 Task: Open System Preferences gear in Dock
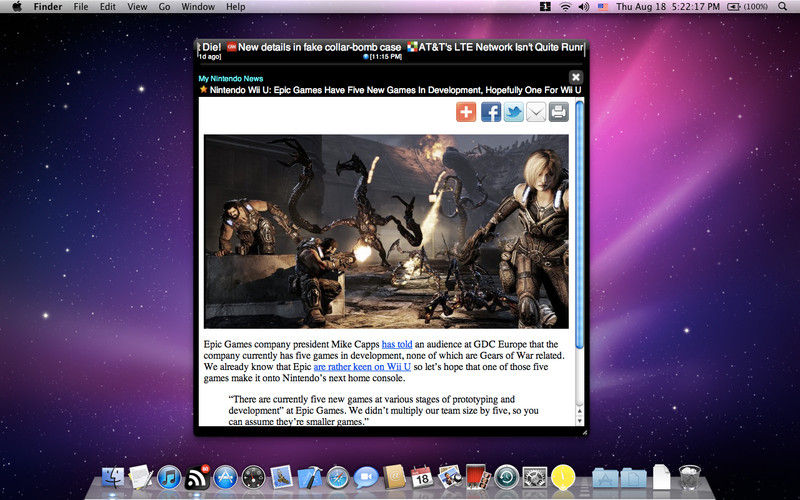534,478
